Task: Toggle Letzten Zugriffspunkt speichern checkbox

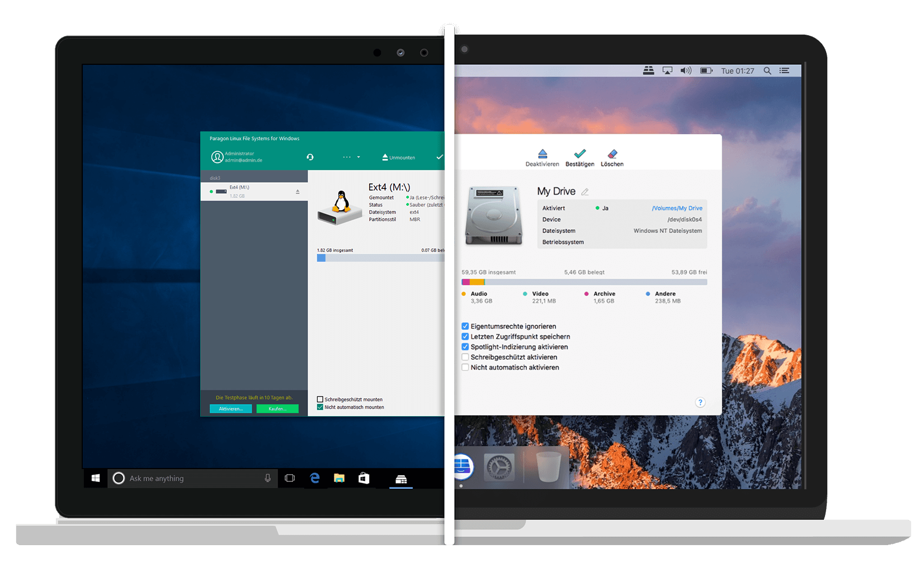Action: point(465,337)
